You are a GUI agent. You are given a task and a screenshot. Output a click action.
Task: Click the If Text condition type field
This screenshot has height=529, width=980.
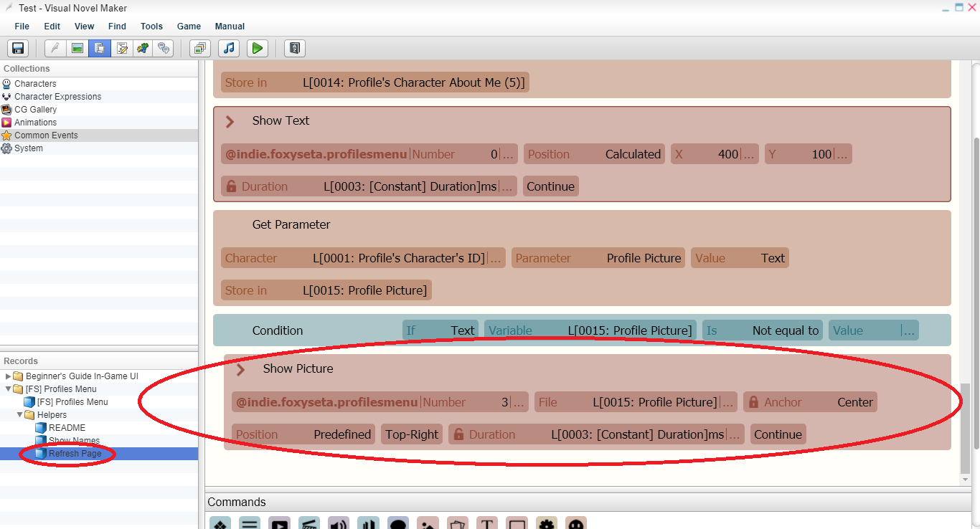(440, 330)
